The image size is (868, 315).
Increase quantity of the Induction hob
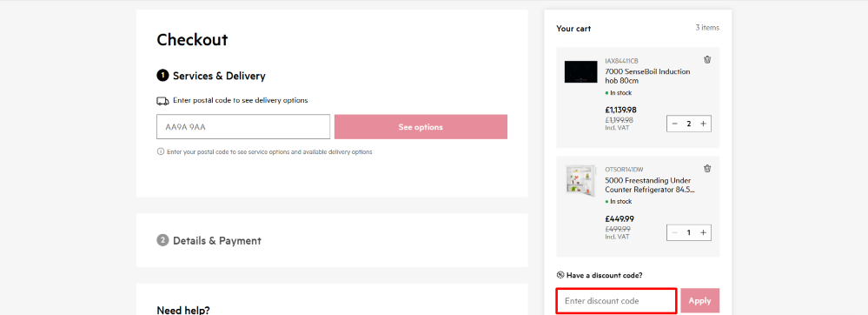[703, 124]
